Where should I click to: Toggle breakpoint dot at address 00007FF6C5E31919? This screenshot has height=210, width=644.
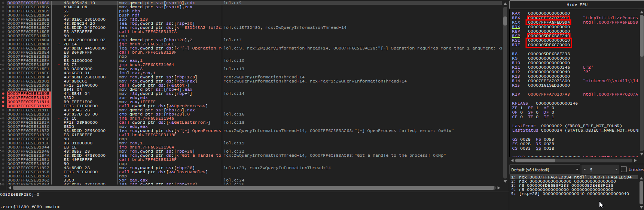[x=3, y=106]
